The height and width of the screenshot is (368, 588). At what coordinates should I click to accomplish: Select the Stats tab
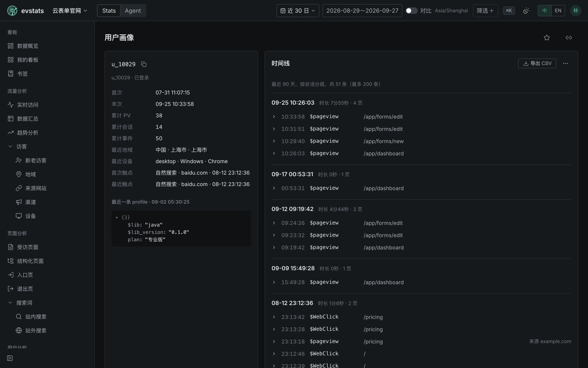[109, 11]
